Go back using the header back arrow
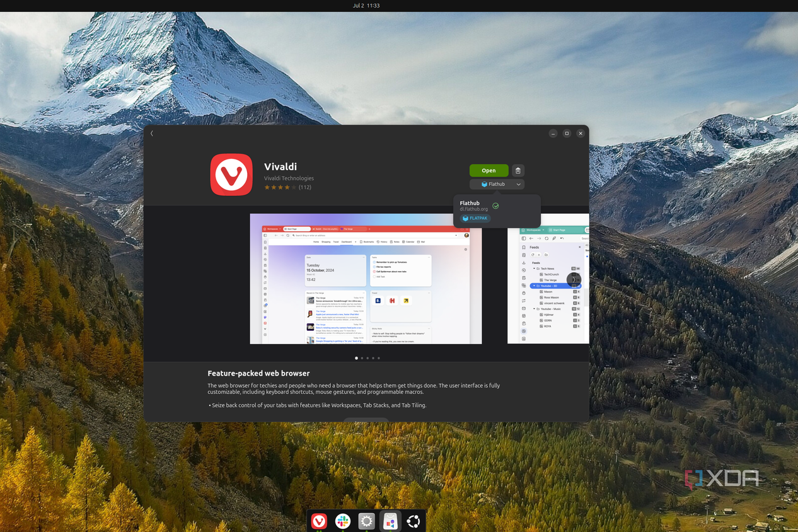Viewport: 798px width, 532px height. point(152,133)
